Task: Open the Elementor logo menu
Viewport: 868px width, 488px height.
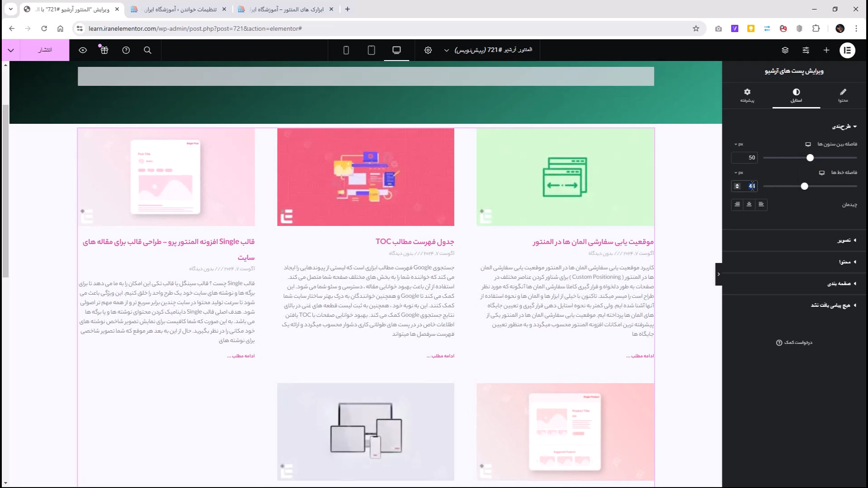Action: [x=847, y=50]
